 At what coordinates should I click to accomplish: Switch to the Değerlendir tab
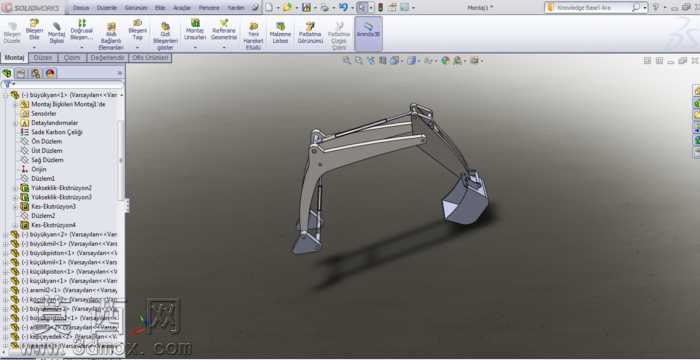pos(108,58)
